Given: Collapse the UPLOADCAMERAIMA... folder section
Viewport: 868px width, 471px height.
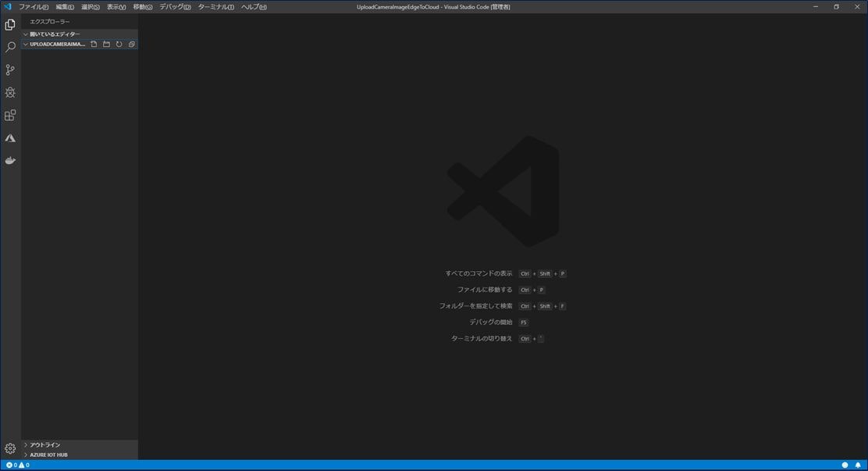Looking at the screenshot, I should tap(25, 44).
